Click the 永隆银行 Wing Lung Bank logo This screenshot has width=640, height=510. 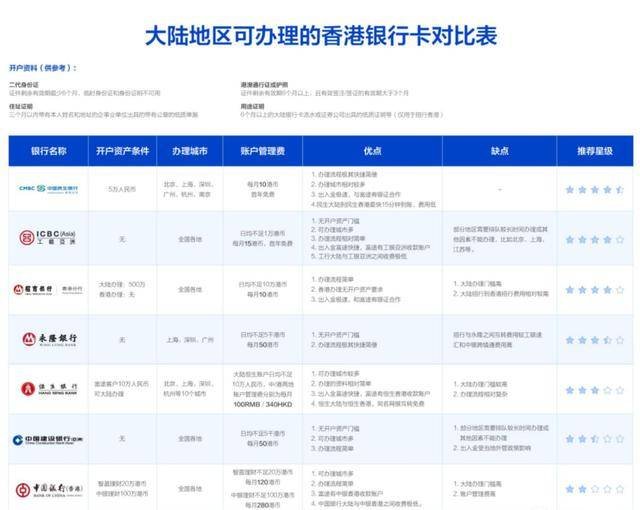pyautogui.click(x=49, y=339)
